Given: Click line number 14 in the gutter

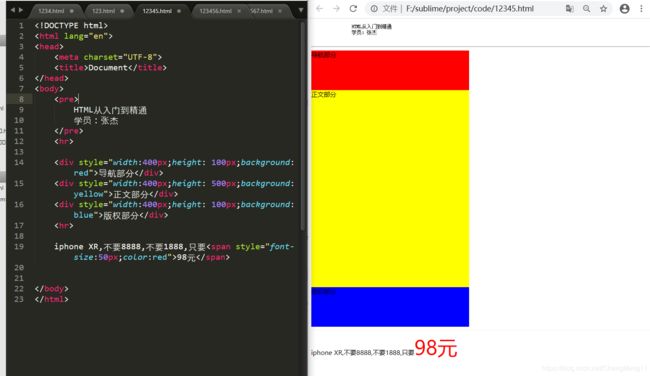Looking at the screenshot, I should tap(19, 163).
